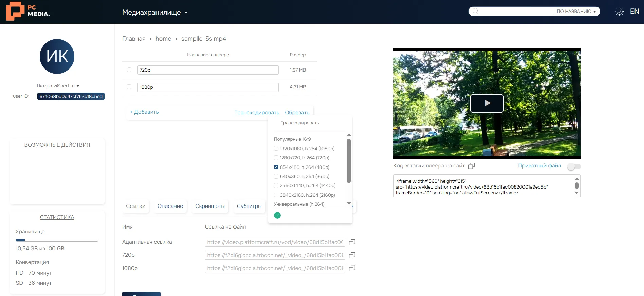Copy the player embed code icon
The width and height of the screenshot is (644, 296).
(x=472, y=166)
